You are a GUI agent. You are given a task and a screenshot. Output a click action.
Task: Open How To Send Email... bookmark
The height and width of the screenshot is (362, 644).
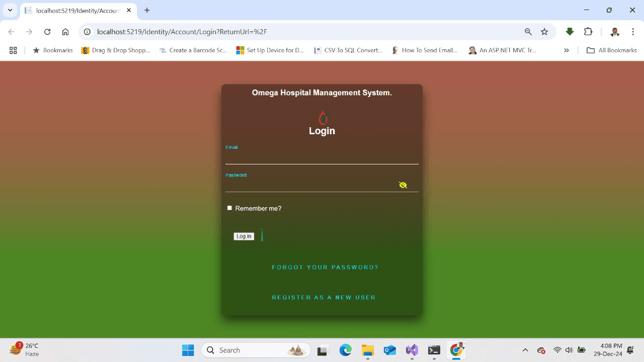click(425, 50)
